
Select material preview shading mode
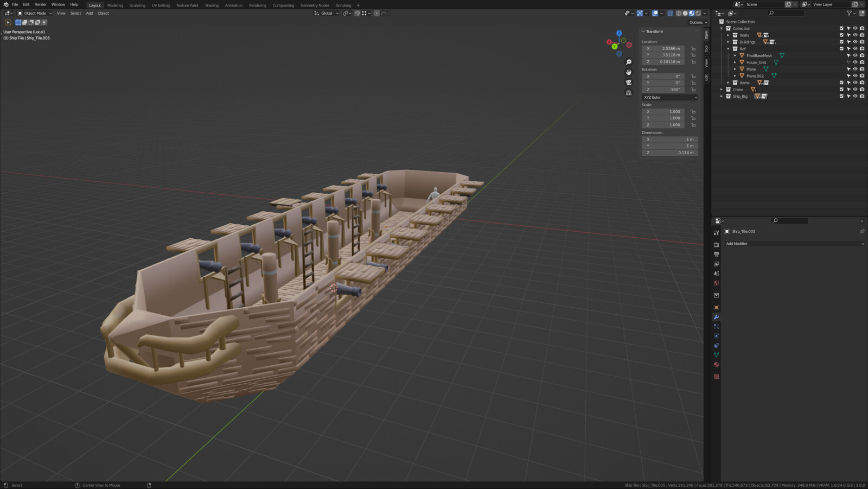click(692, 13)
